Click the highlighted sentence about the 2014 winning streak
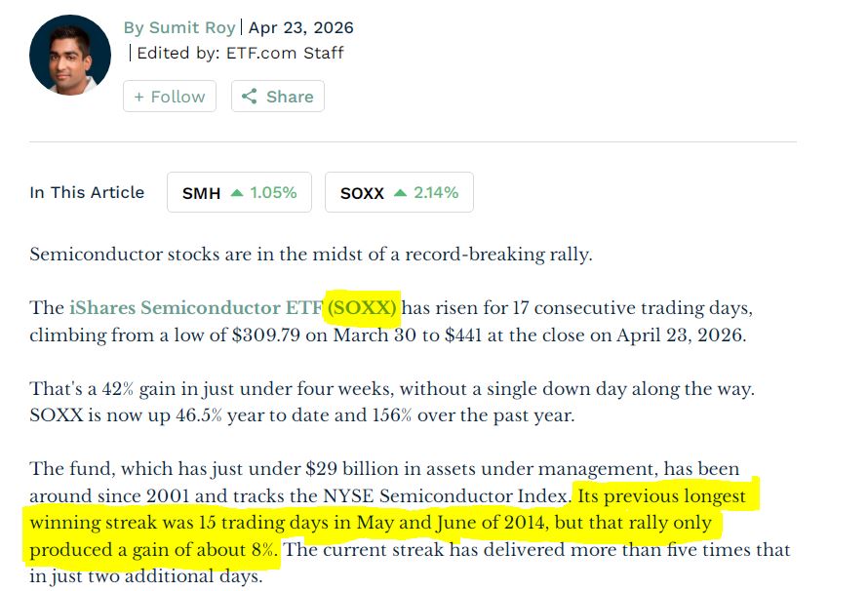This screenshot has width=868, height=591. click(x=390, y=524)
